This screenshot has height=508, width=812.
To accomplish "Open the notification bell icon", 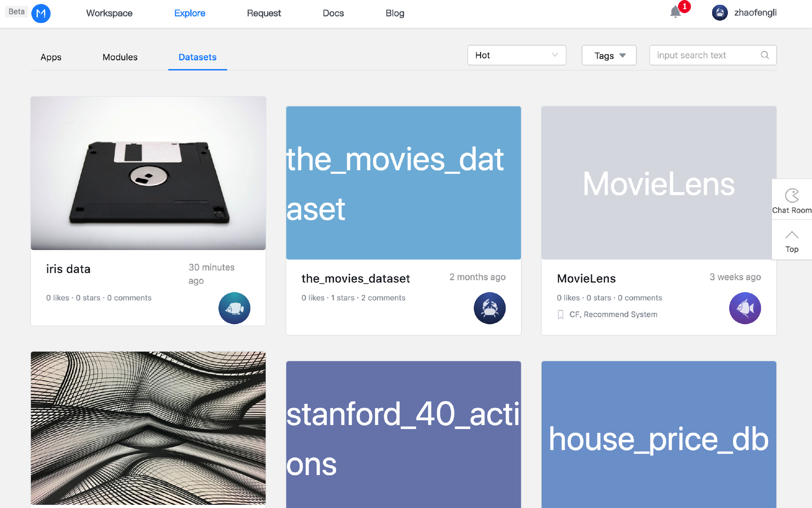I will point(675,12).
